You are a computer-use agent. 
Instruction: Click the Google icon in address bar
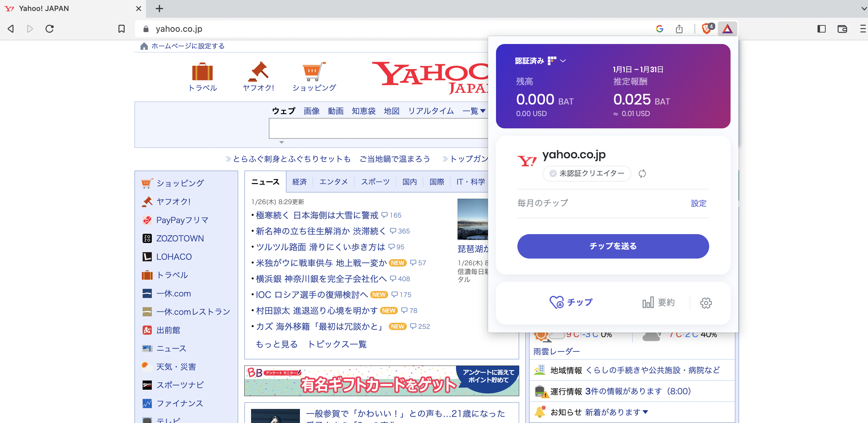point(659,29)
